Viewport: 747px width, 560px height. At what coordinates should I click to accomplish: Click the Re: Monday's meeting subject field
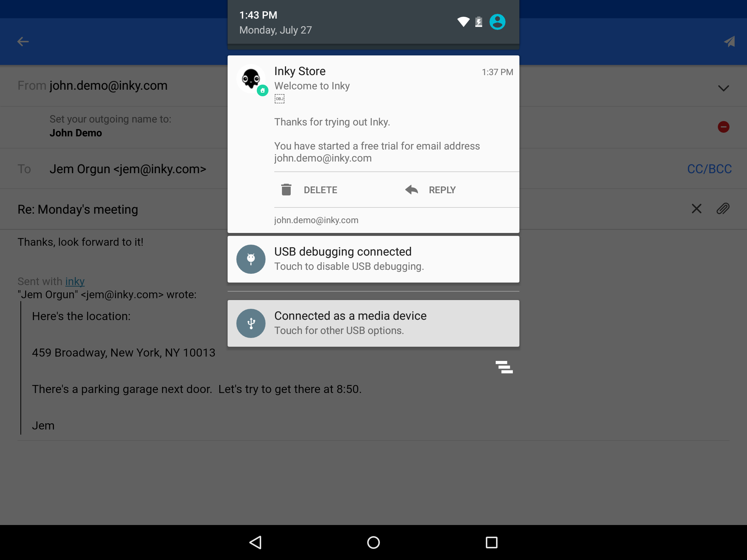point(78,210)
